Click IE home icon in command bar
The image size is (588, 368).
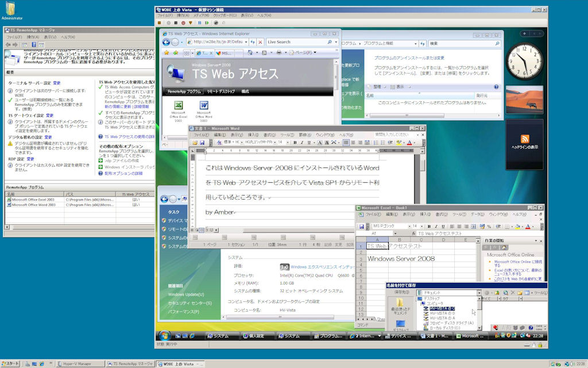point(250,53)
